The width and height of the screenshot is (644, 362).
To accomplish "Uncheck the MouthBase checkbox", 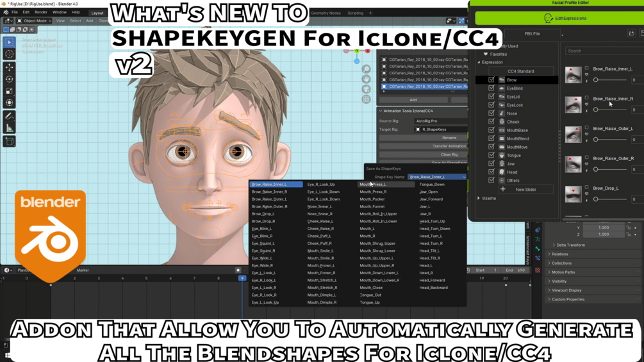I will (491, 129).
